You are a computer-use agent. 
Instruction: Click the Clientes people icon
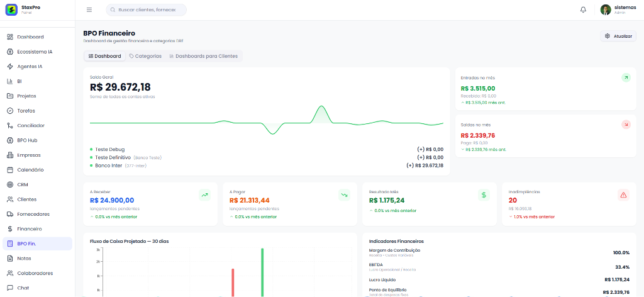pos(10,199)
